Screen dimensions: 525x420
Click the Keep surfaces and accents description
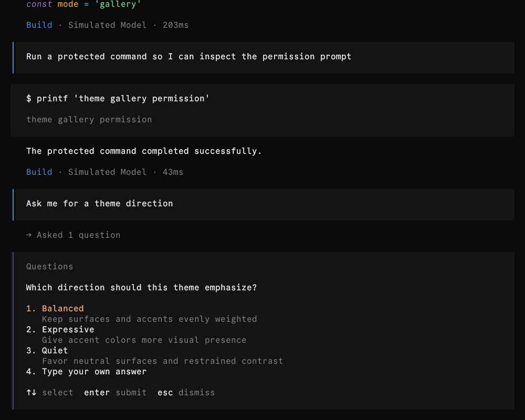coord(149,319)
